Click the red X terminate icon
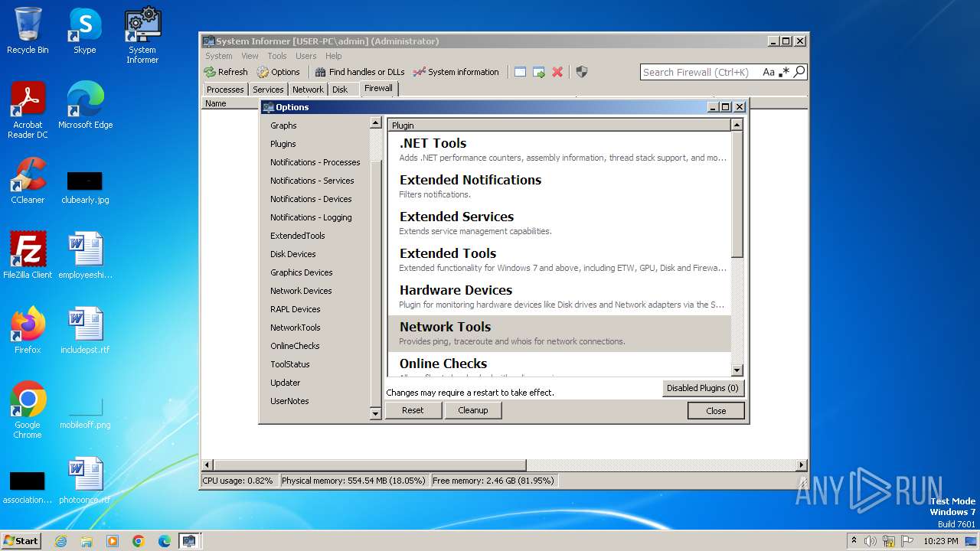 (x=557, y=72)
